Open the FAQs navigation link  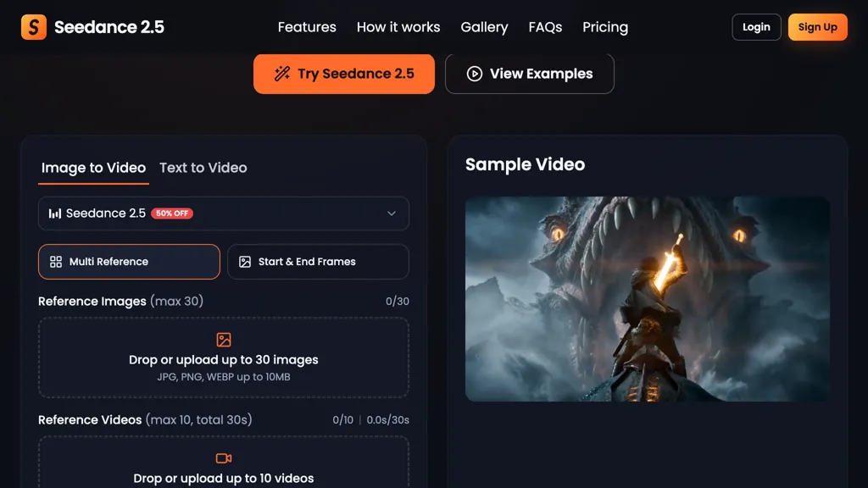(545, 27)
